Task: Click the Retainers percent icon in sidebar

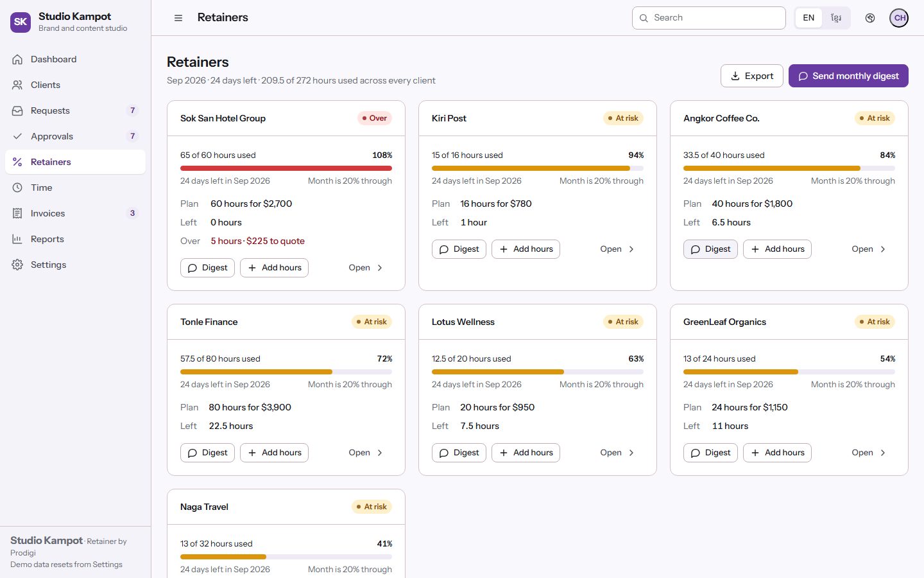Action: (17, 162)
